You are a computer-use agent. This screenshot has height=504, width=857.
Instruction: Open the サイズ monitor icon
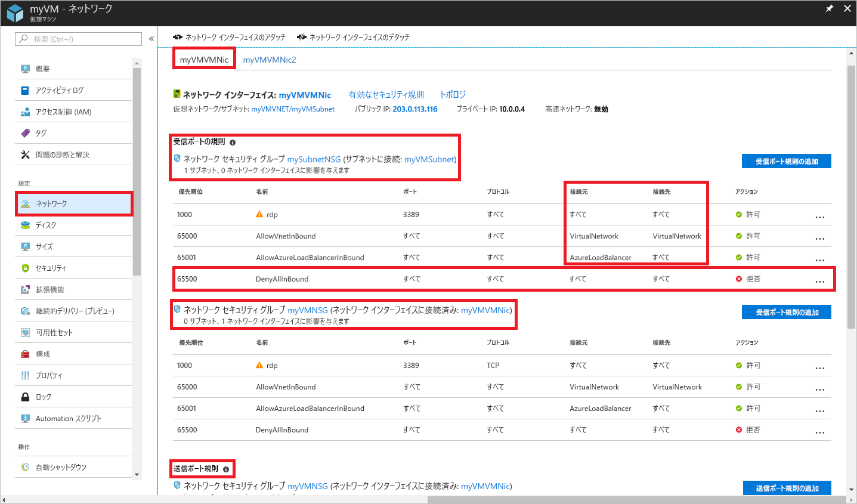[x=25, y=246]
